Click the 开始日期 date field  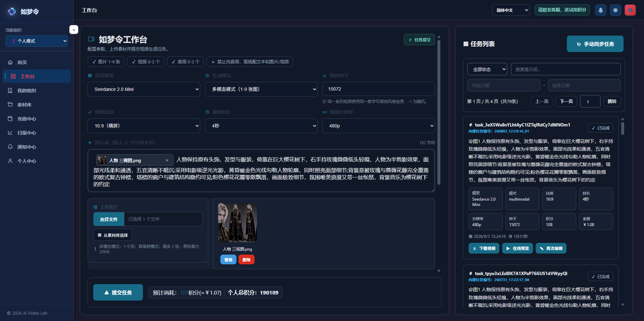(x=504, y=86)
